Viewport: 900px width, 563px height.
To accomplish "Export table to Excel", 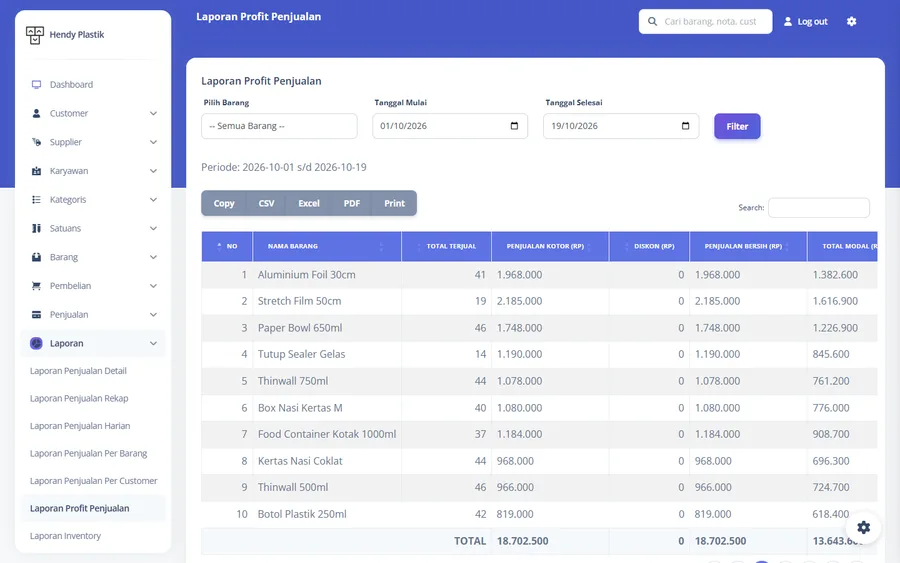I will [309, 203].
